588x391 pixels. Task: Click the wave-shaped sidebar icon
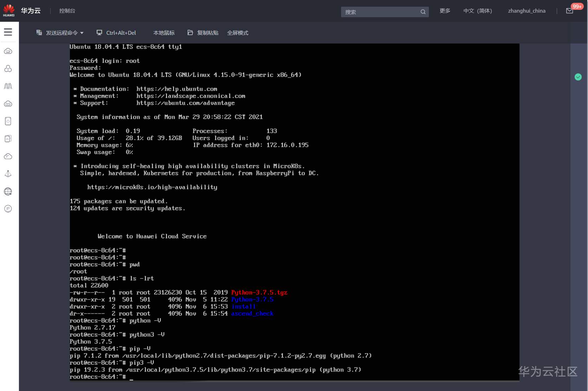pyautogui.click(x=8, y=86)
